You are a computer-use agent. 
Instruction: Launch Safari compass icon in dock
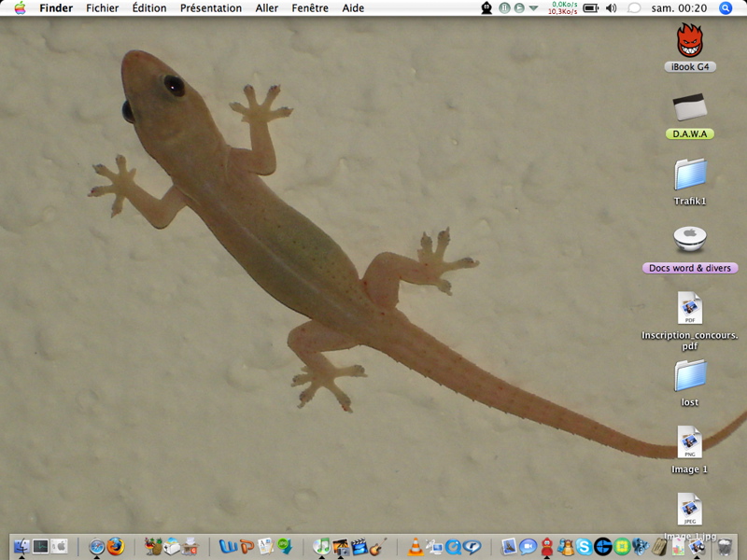click(x=97, y=547)
